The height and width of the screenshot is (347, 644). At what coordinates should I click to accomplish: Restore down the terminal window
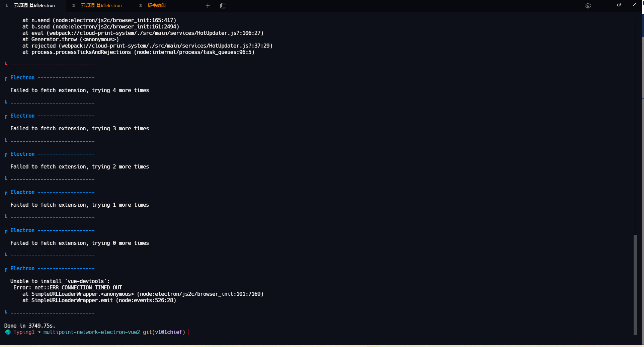tap(619, 5)
